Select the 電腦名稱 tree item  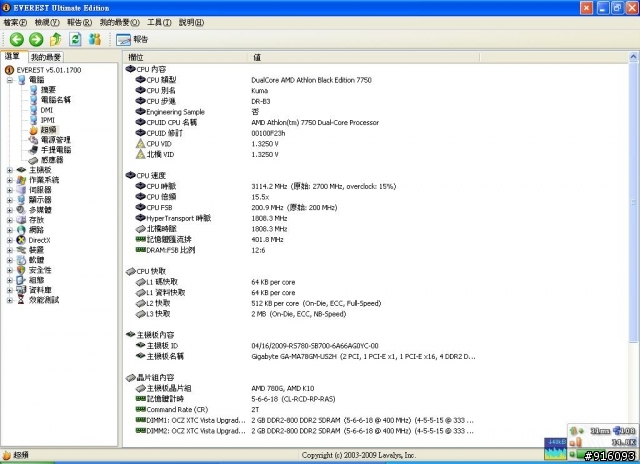click(x=56, y=100)
